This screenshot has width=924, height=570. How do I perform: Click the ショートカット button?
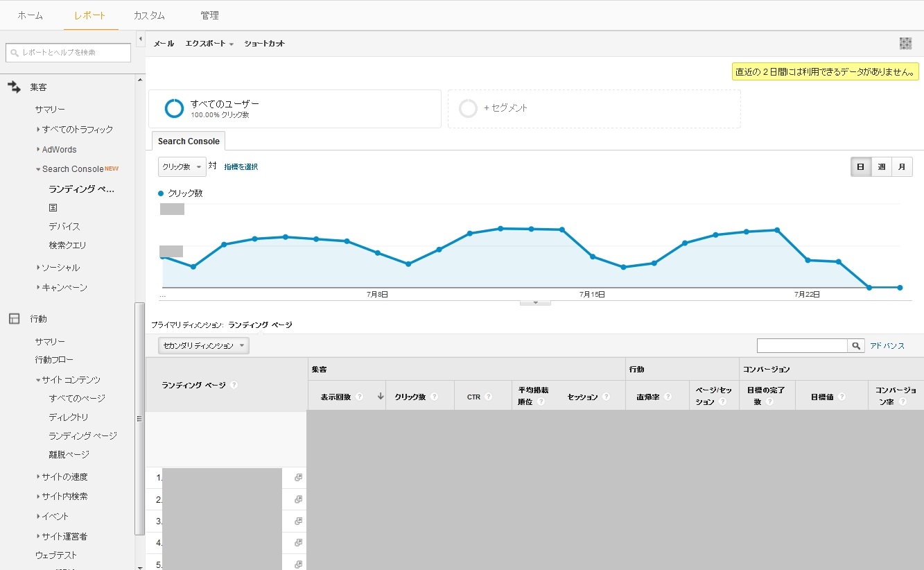(264, 43)
